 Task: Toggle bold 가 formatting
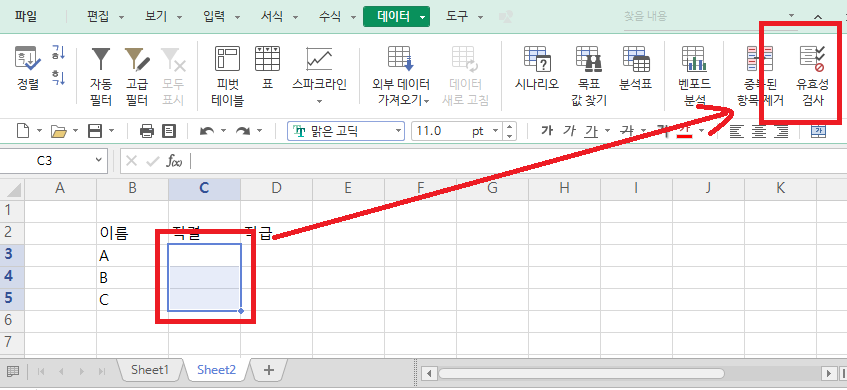[x=547, y=131]
